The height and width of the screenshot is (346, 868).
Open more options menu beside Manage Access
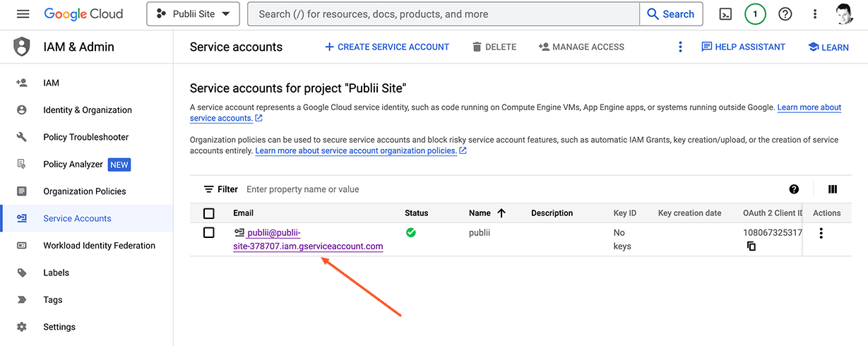pos(681,47)
